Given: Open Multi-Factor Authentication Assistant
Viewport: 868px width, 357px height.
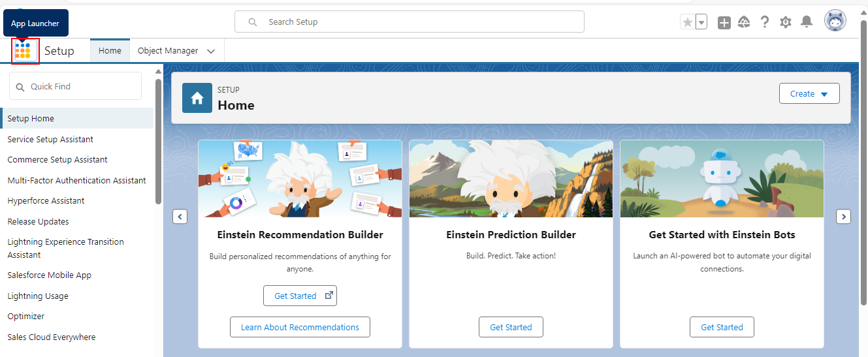Looking at the screenshot, I should click(x=77, y=180).
